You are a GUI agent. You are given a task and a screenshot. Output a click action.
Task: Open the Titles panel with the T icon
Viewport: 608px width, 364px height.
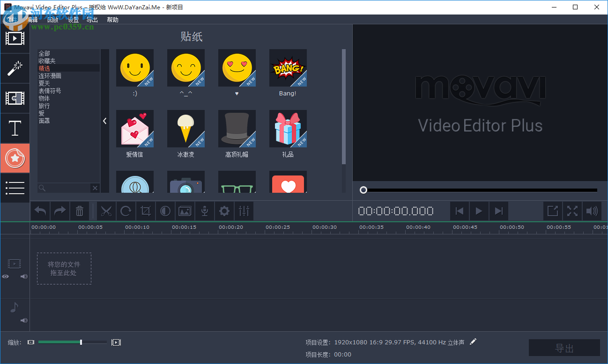coord(15,128)
